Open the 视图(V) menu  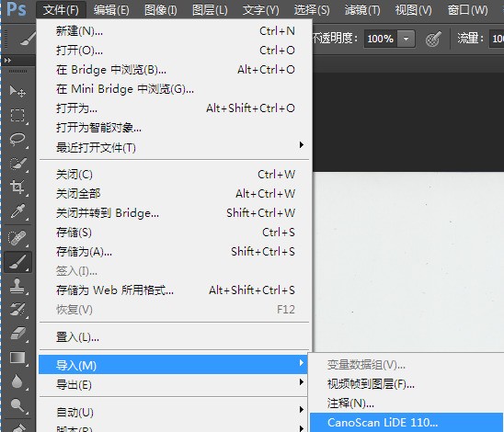pyautogui.click(x=413, y=10)
